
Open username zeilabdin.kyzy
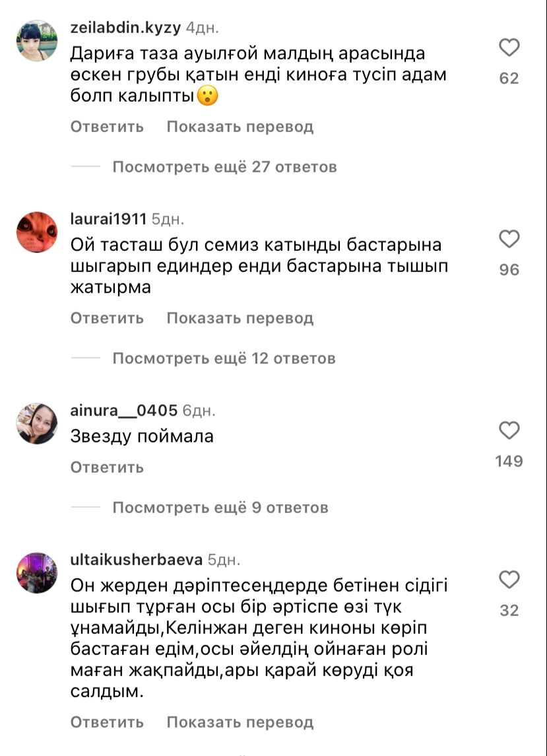pyautogui.click(x=125, y=28)
